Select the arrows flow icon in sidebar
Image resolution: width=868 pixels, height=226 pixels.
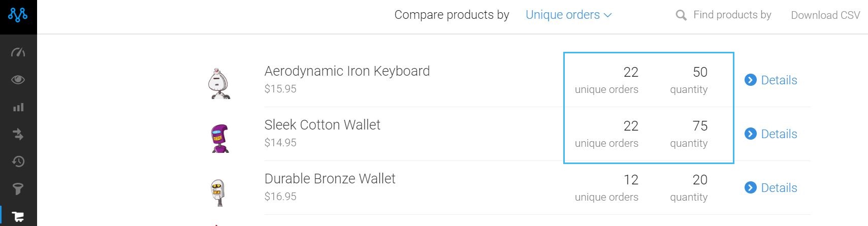[18, 134]
